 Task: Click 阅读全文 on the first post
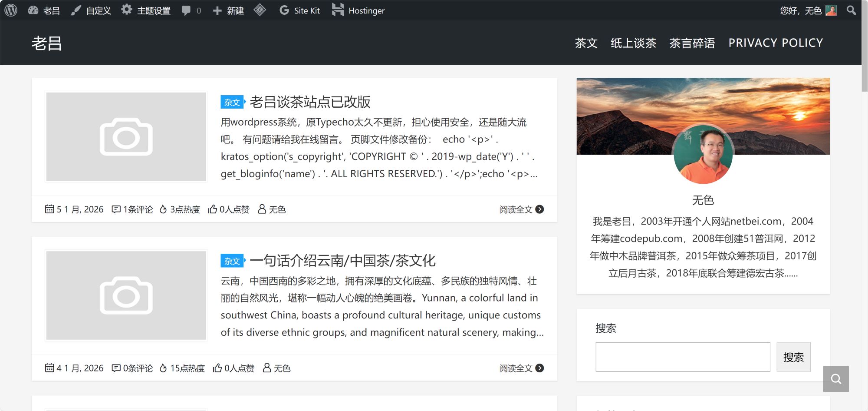(516, 209)
